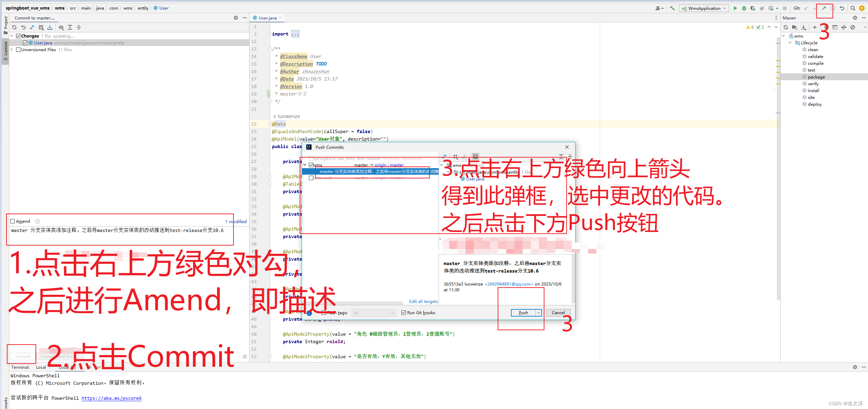Run WmsApplication with the green play icon
This screenshot has width=868, height=409.
coord(735,8)
